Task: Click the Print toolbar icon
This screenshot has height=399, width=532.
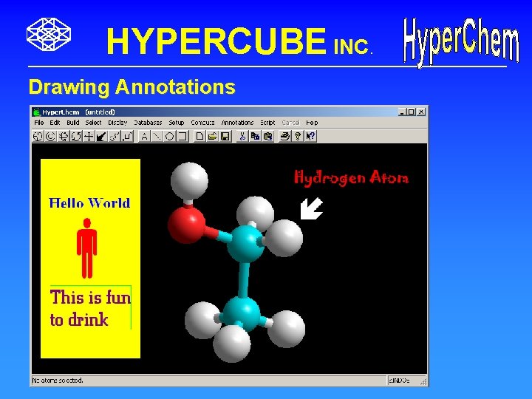Action: click(x=285, y=137)
